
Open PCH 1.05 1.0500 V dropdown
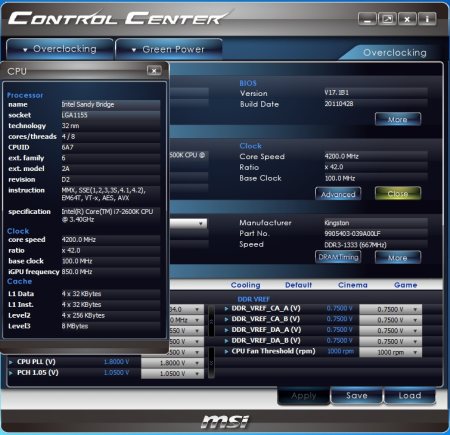pyautogui.click(x=172, y=374)
